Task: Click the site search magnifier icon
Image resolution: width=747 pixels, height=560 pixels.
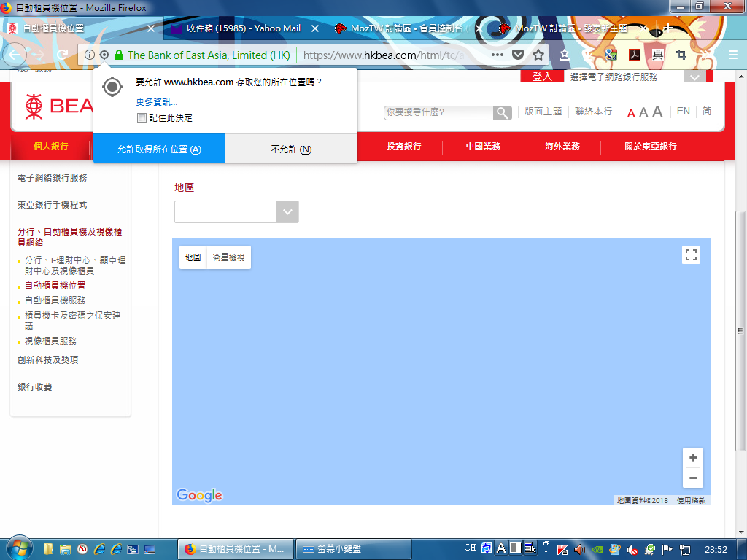Action: pyautogui.click(x=503, y=112)
